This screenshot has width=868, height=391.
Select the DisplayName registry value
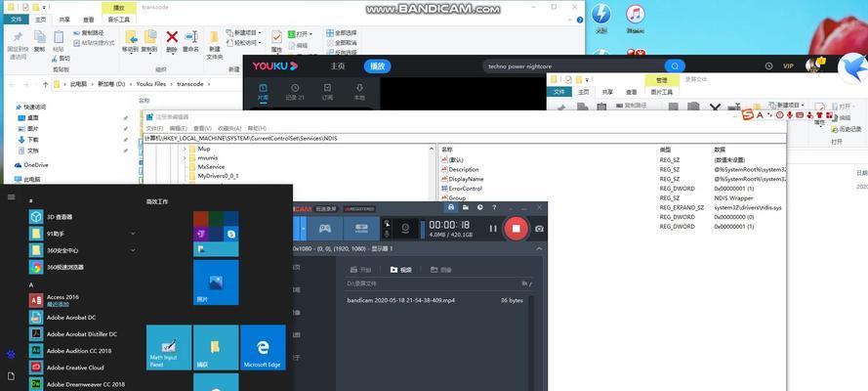pos(466,179)
